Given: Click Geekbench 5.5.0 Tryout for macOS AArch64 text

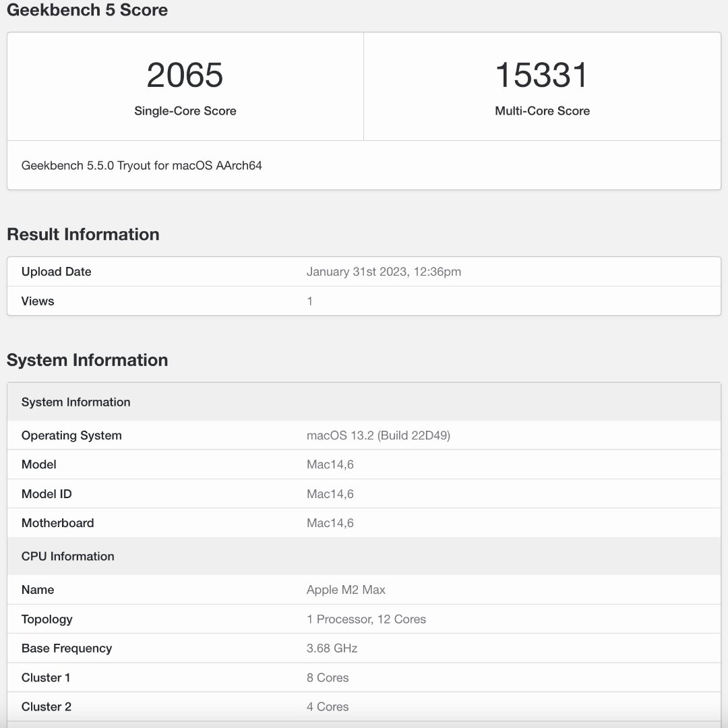Looking at the screenshot, I should tap(142, 166).
